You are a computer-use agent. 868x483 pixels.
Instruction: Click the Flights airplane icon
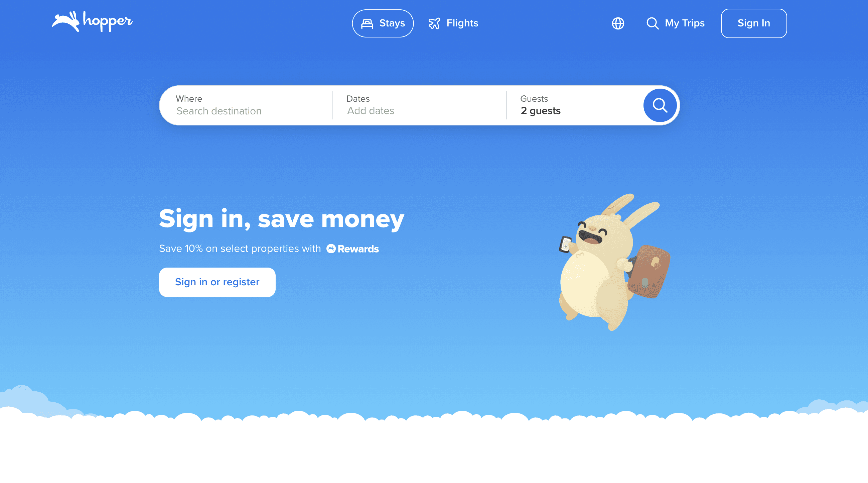[434, 23]
